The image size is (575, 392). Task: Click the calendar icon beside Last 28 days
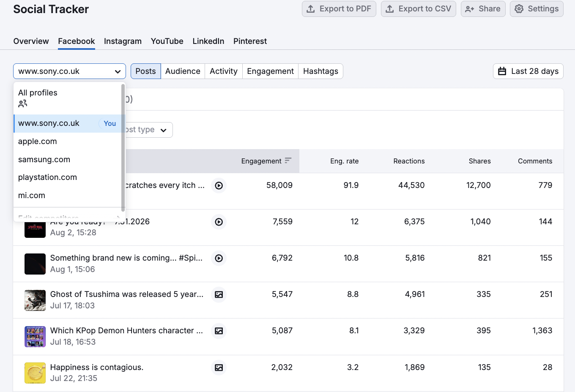point(502,71)
